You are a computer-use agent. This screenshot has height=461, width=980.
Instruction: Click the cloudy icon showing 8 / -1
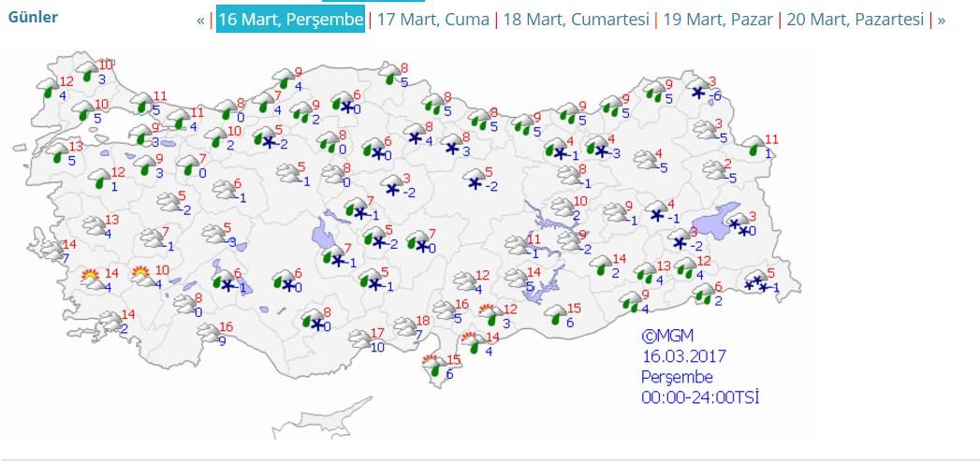[569, 175]
